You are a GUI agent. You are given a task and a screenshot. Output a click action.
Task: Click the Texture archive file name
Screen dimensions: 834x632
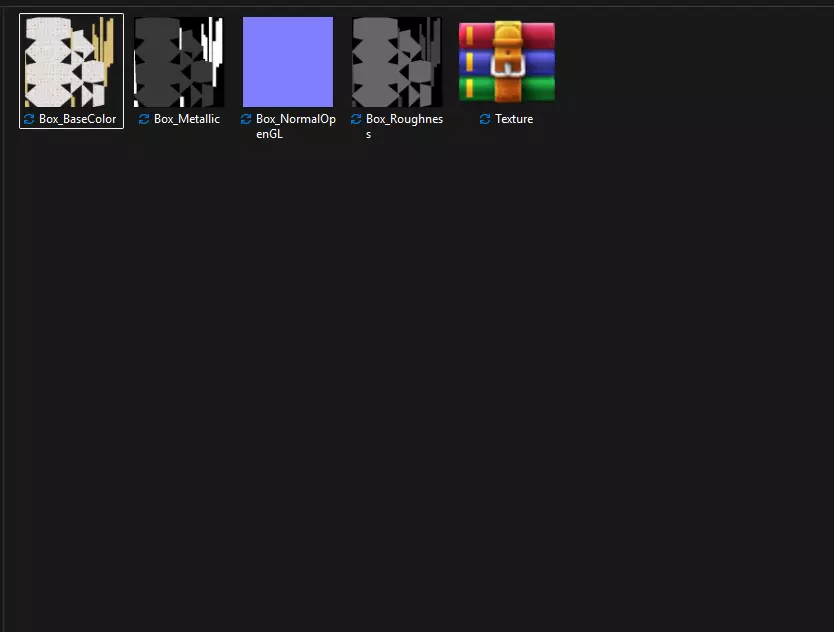[514, 119]
